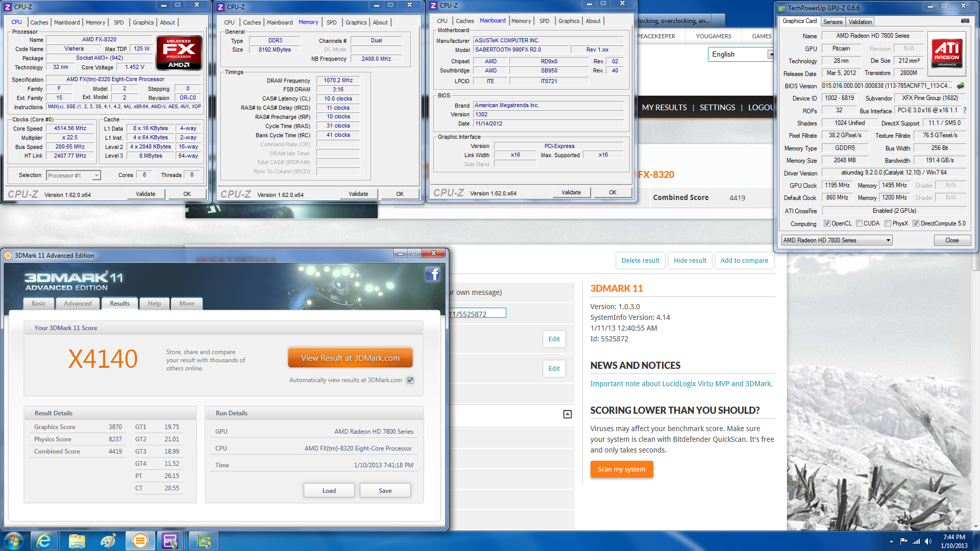The image size is (980, 551).
Task: Open the More tab in 3DMark 11
Action: click(187, 304)
